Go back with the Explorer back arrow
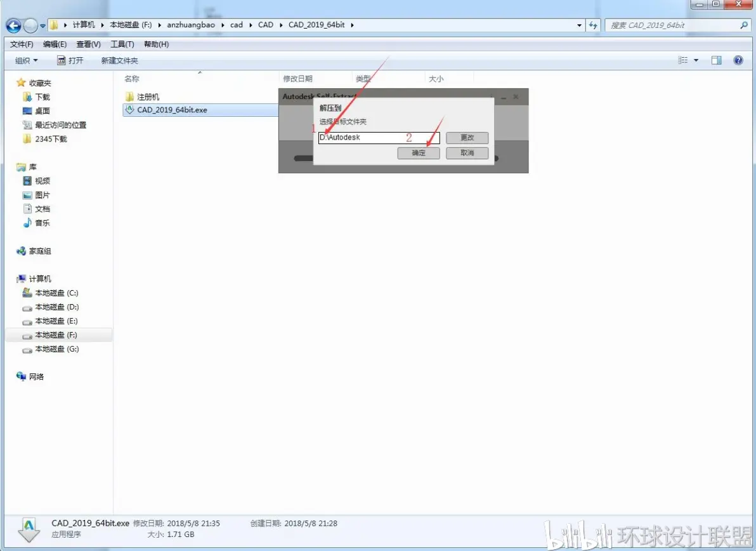The image size is (756, 551). [x=13, y=25]
